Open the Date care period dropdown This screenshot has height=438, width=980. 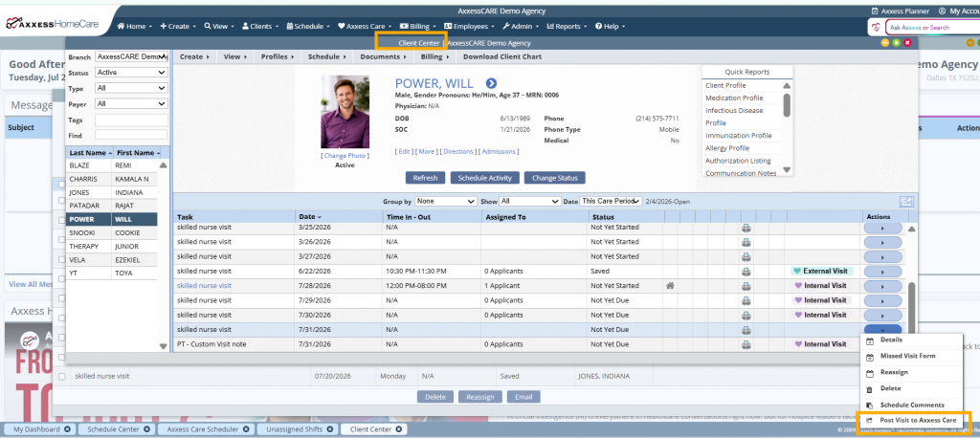[611, 201]
